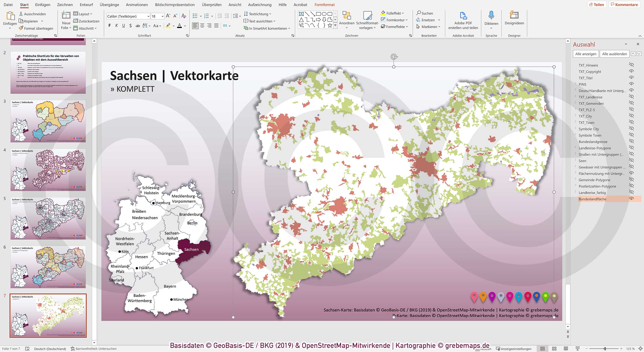This screenshot has width=644, height=352.
Task: Click the Teilen button
Action: 597,4
